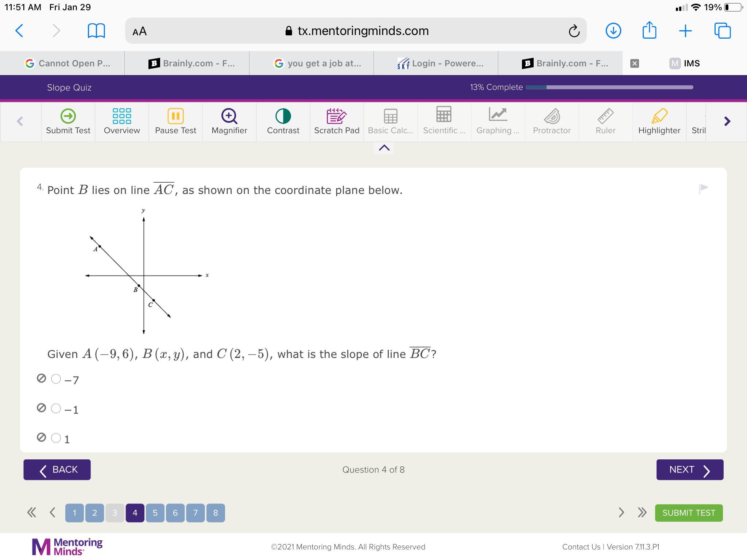Flag question 4 for review
Screen dimensions: 747x560
(x=704, y=188)
